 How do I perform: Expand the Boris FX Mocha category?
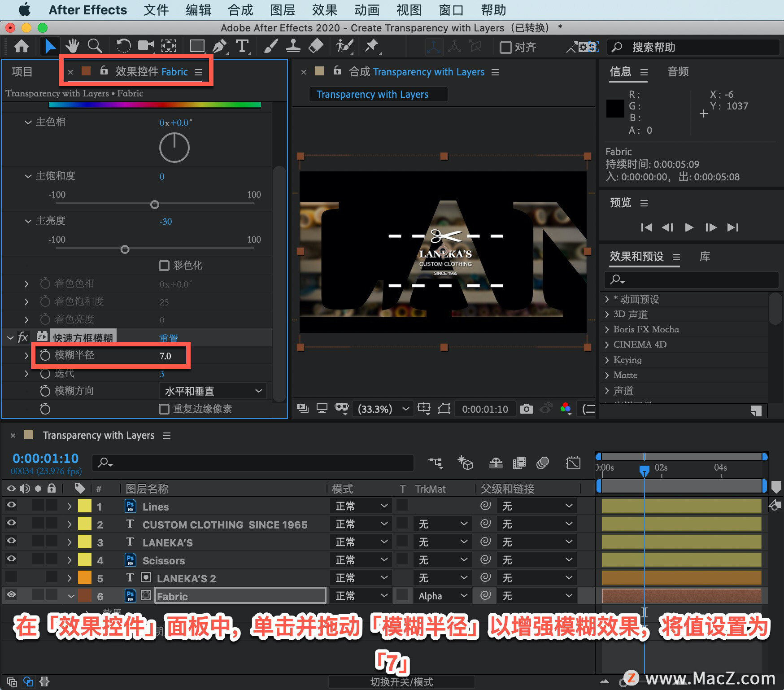pyautogui.click(x=607, y=330)
